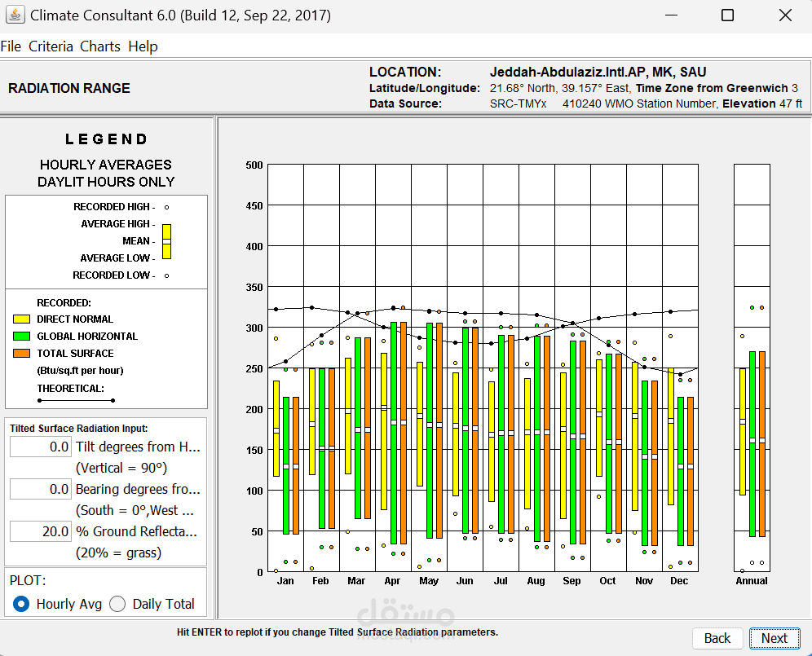Image resolution: width=812 pixels, height=656 pixels.
Task: Click the 'Hit ENTER to replot' status message
Action: point(338,632)
